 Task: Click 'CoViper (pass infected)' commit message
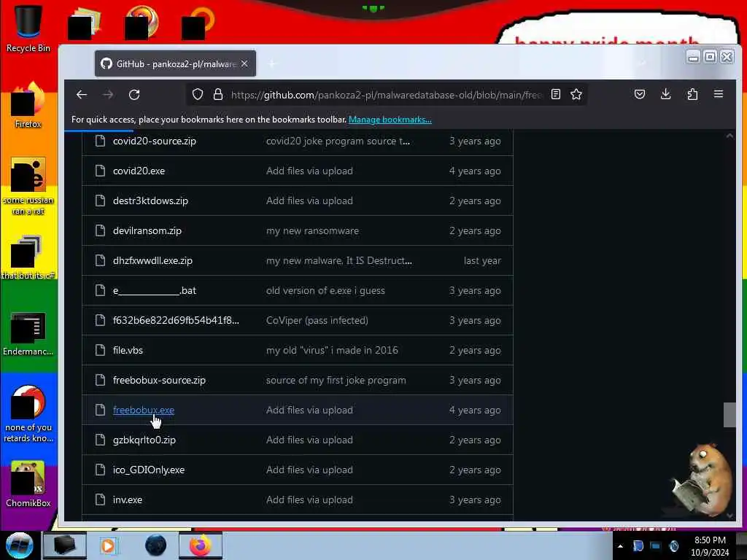tap(317, 321)
